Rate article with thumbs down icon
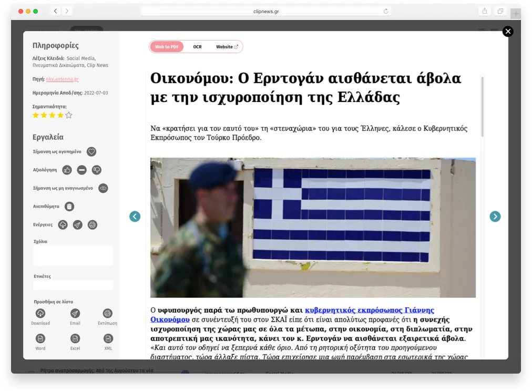532x392 pixels. click(x=97, y=170)
